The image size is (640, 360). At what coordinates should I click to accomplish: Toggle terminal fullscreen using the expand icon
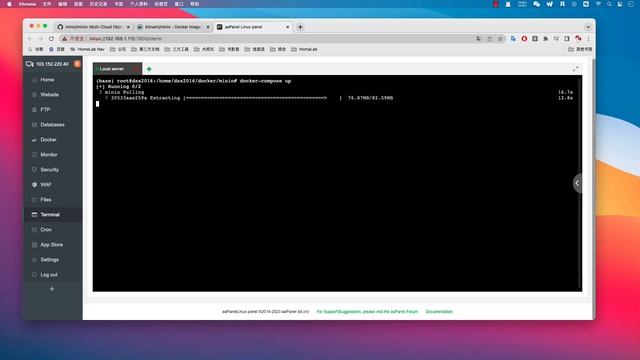point(576,69)
